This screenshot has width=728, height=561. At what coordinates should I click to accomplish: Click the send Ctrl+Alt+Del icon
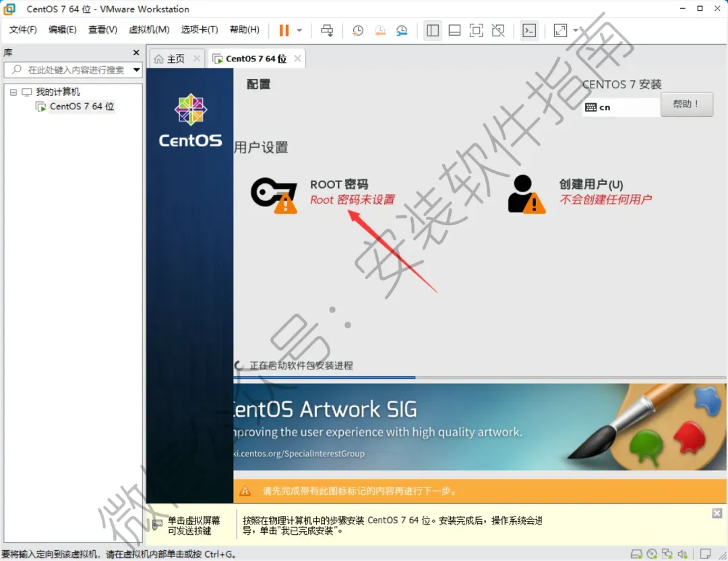(327, 30)
